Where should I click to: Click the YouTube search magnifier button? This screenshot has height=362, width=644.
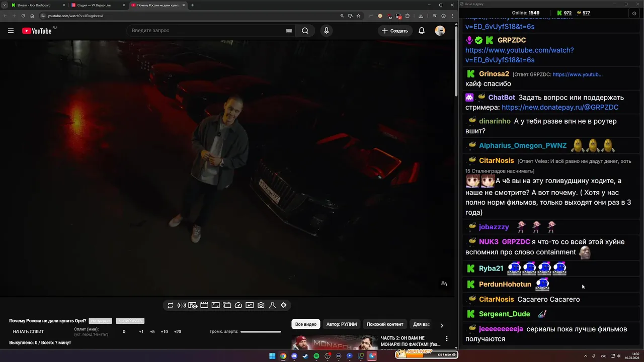(x=305, y=31)
